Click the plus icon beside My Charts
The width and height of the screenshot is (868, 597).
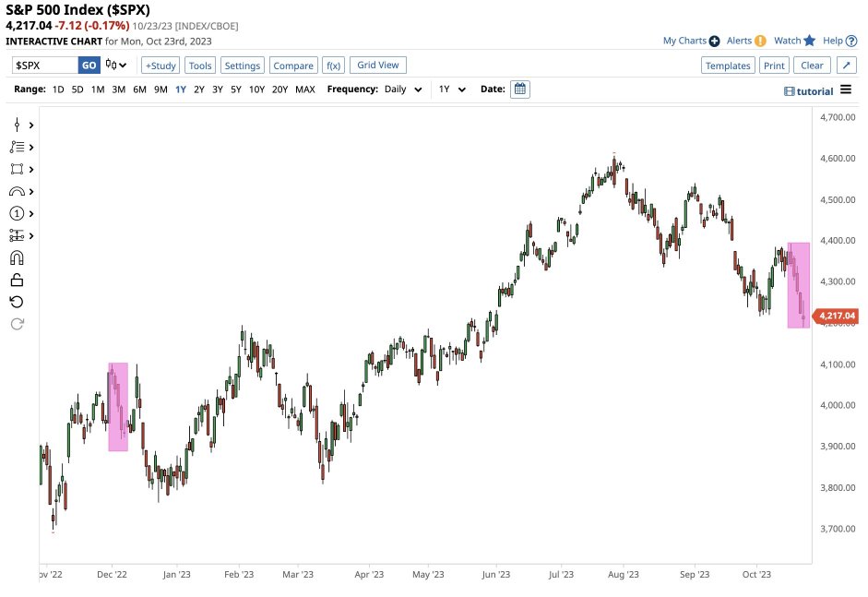coord(714,41)
